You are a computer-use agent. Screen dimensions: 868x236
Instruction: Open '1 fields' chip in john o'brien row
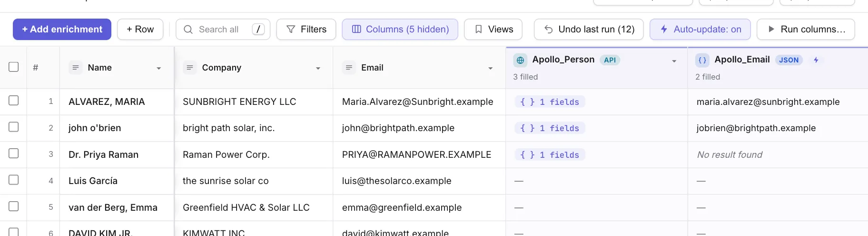550,128
